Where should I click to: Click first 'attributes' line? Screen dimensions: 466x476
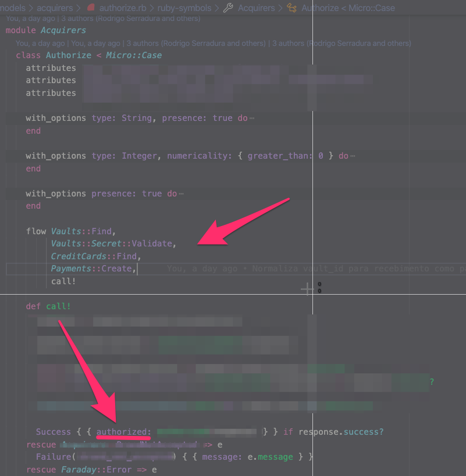click(51, 68)
